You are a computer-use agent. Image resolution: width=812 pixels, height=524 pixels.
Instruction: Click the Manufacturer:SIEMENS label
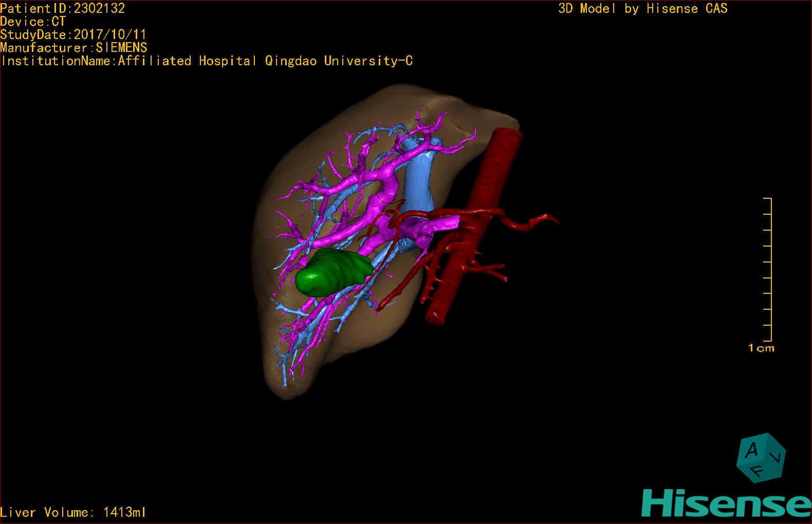pos(73,48)
